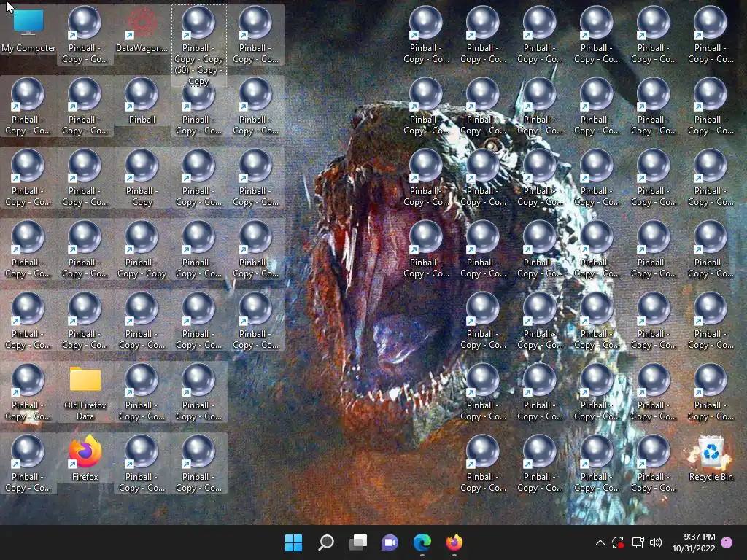This screenshot has height=560, width=747.
Task: Select the shortcut labeled "Copy (50)"
Action: 198,46
